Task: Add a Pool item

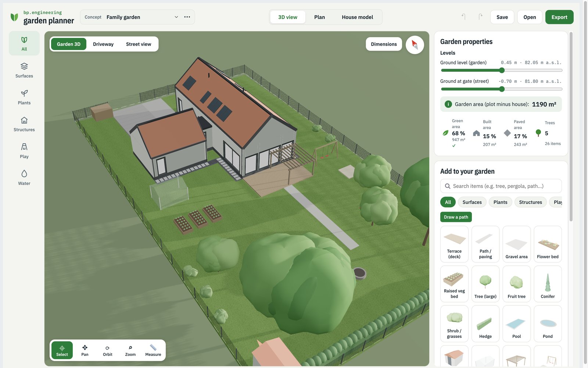Action: click(x=517, y=323)
